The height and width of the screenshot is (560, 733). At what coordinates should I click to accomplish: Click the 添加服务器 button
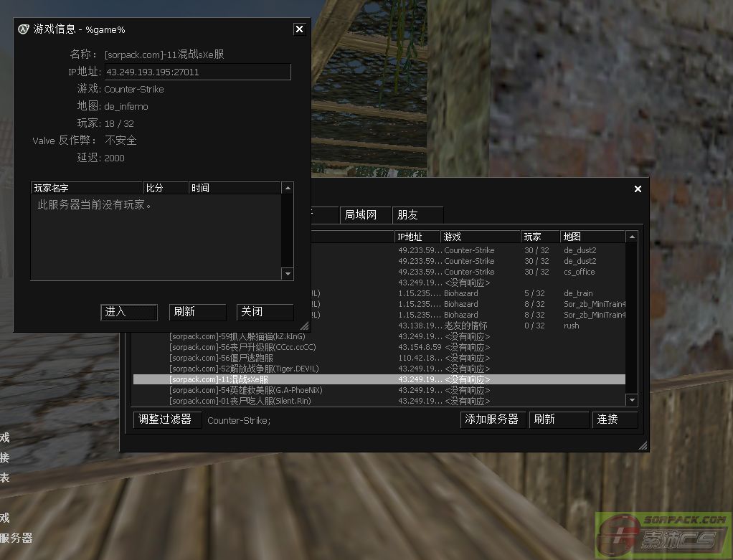click(493, 419)
